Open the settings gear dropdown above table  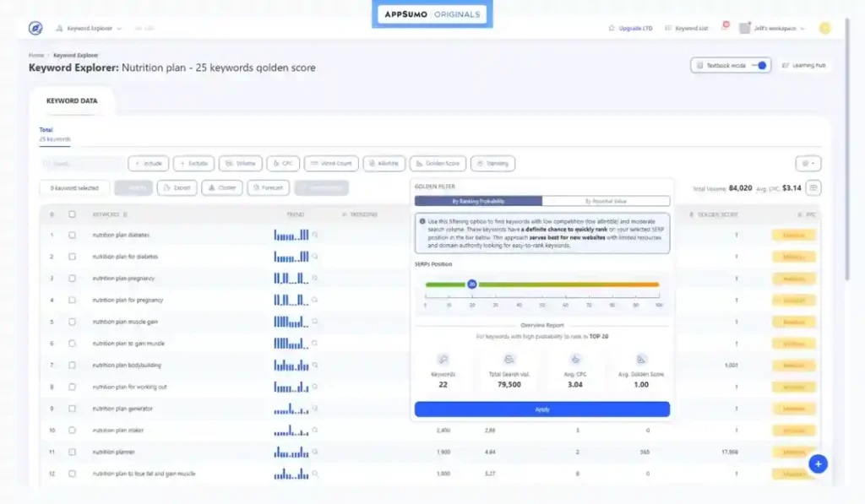click(x=808, y=164)
